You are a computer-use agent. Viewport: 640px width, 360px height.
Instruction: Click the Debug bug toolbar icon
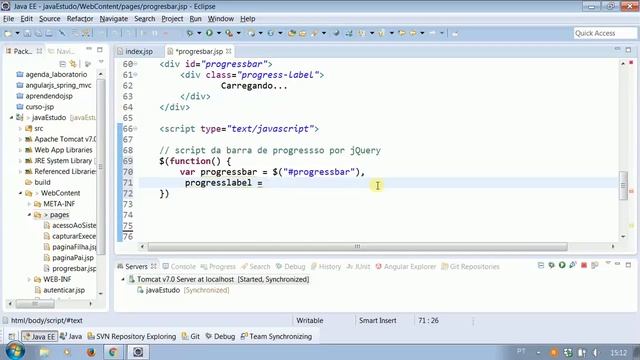(189, 33)
